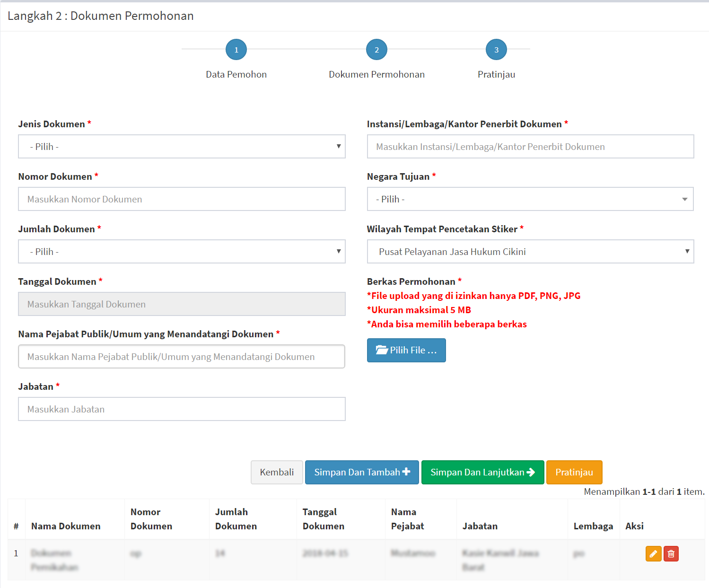Viewport: 709px width, 588px height.
Task: Go to step 1 Data Pemohon circle
Action: [x=236, y=50]
